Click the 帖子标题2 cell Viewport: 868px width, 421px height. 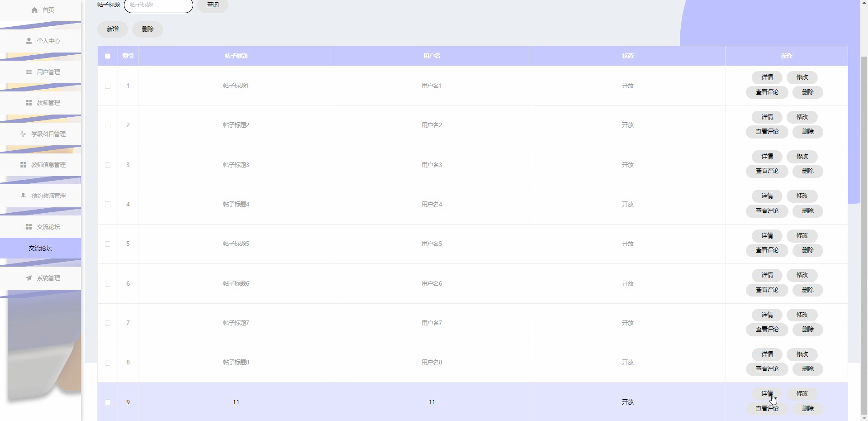click(236, 125)
